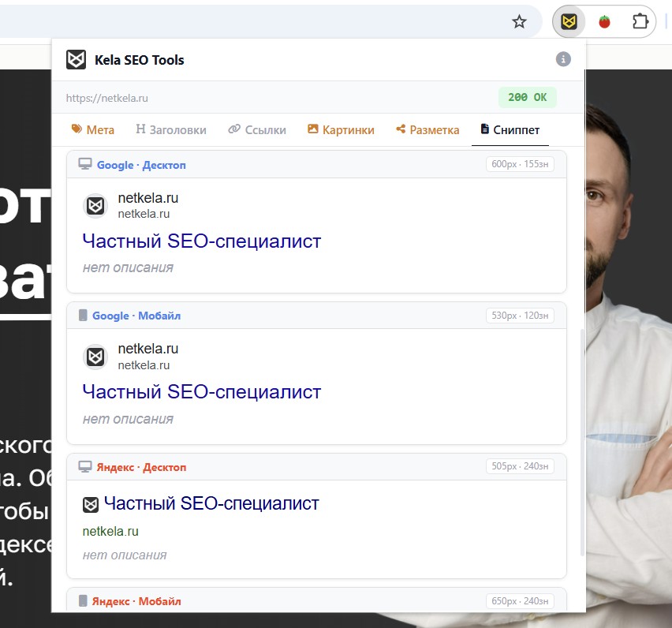Image resolution: width=672 pixels, height=628 pixels.
Task: Click the desktop monitor icon by Google · Десктоп
Action: pyautogui.click(x=85, y=164)
